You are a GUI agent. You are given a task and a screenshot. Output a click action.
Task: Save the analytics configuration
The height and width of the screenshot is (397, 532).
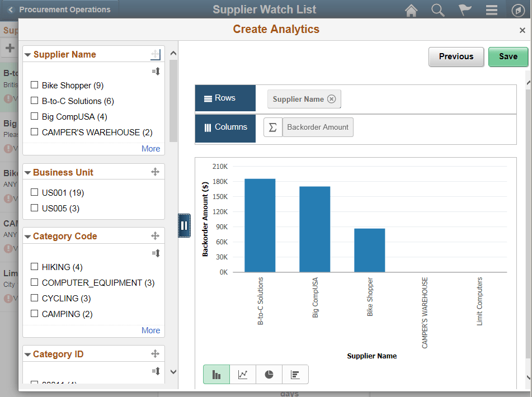[x=508, y=56]
